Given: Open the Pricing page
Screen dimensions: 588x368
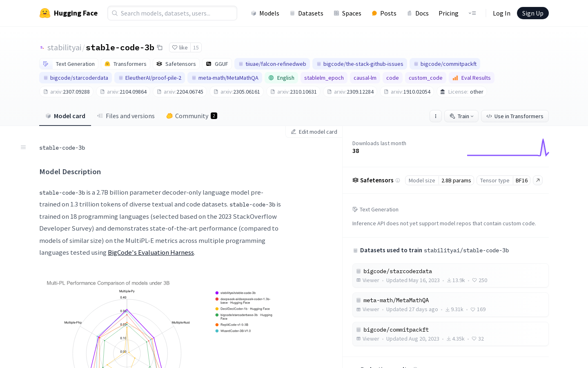Looking at the screenshot, I should pos(448,13).
